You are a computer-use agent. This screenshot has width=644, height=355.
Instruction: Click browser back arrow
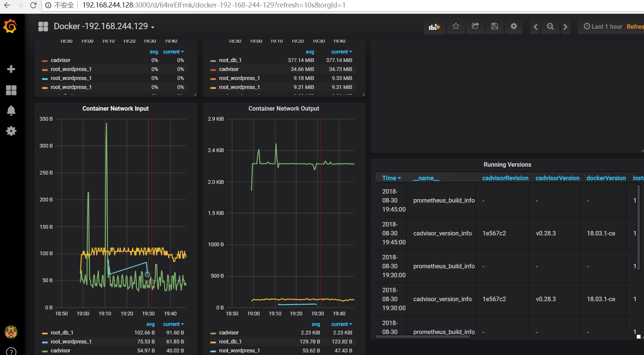pos(7,5)
